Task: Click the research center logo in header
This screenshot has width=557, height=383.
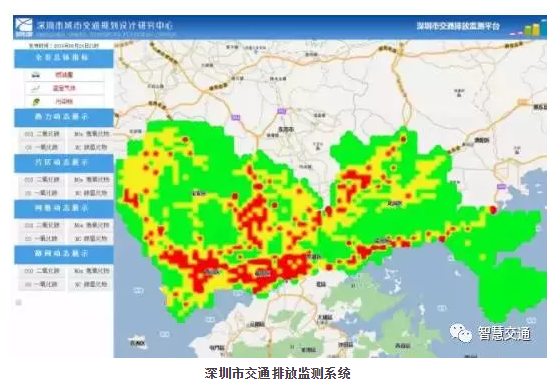Action: click(x=23, y=28)
